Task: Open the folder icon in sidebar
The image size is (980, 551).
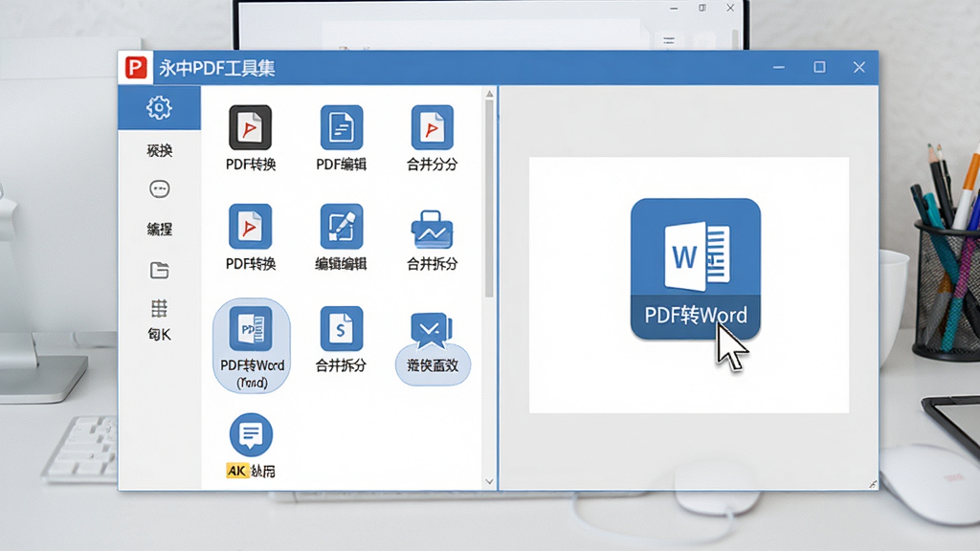Action: [x=160, y=271]
